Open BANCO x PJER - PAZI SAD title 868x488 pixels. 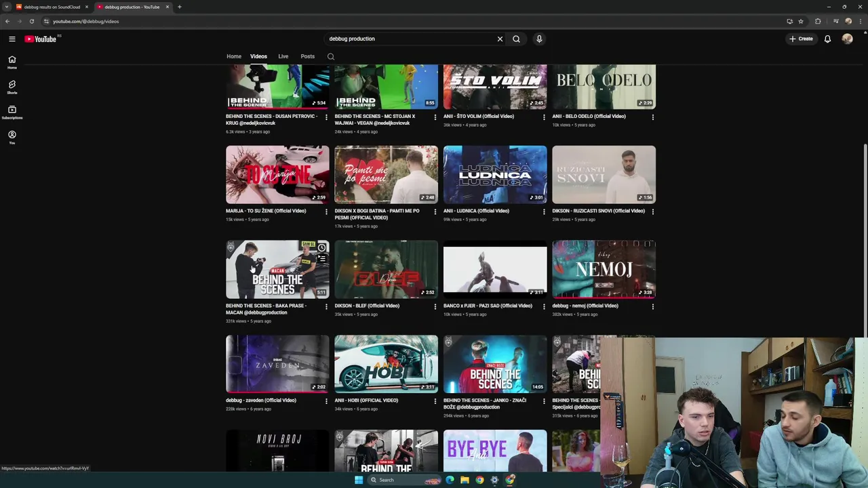click(x=488, y=306)
